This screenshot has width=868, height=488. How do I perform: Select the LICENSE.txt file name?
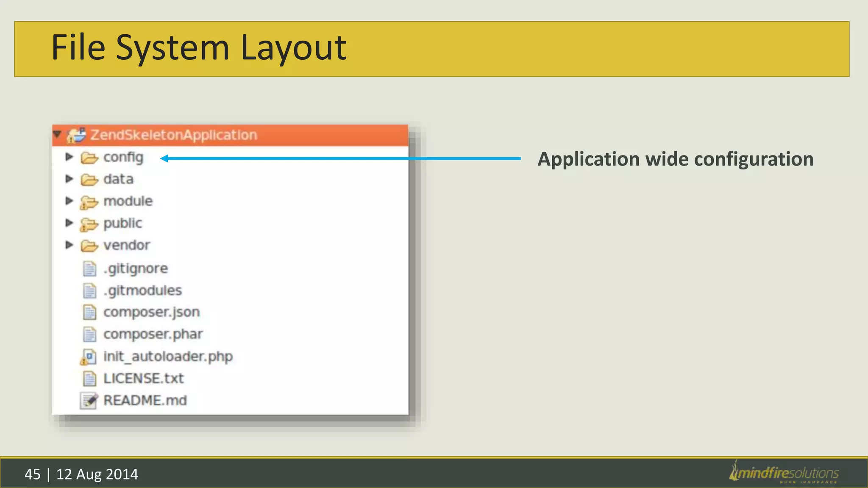144,378
